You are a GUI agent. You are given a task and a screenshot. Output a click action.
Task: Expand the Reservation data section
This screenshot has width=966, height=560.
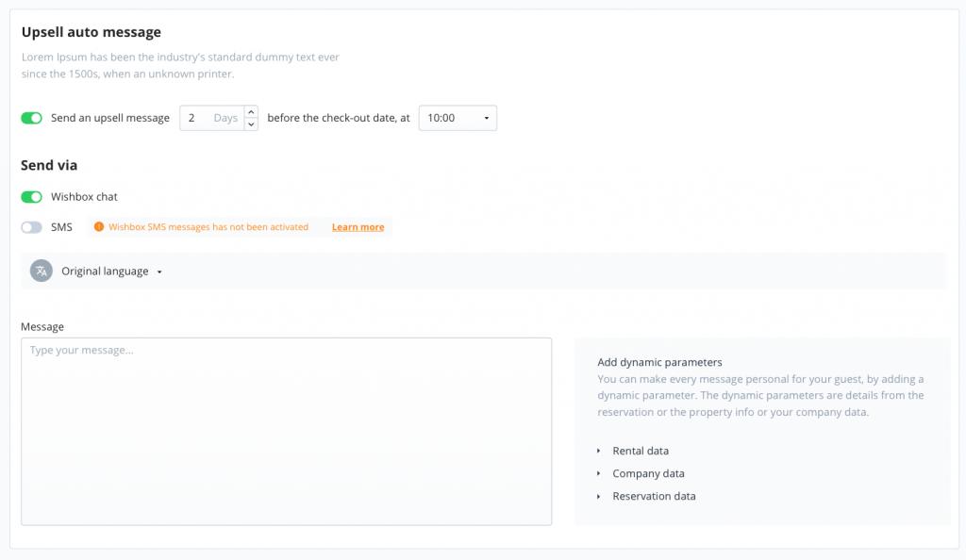[x=646, y=496]
